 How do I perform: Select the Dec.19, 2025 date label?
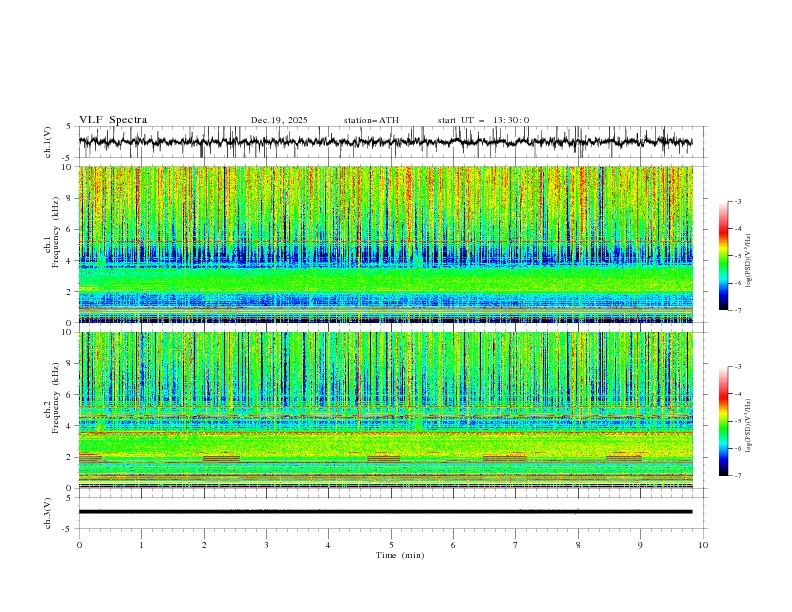tap(279, 120)
